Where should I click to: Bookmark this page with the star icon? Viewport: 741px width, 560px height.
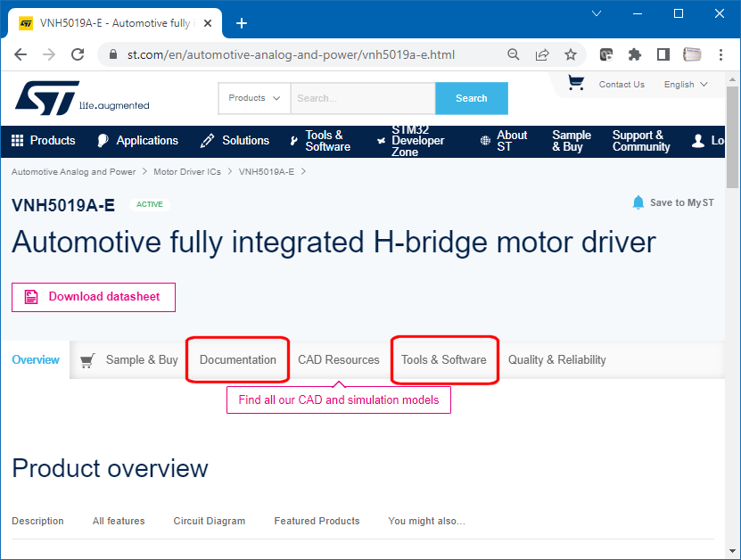(x=571, y=54)
